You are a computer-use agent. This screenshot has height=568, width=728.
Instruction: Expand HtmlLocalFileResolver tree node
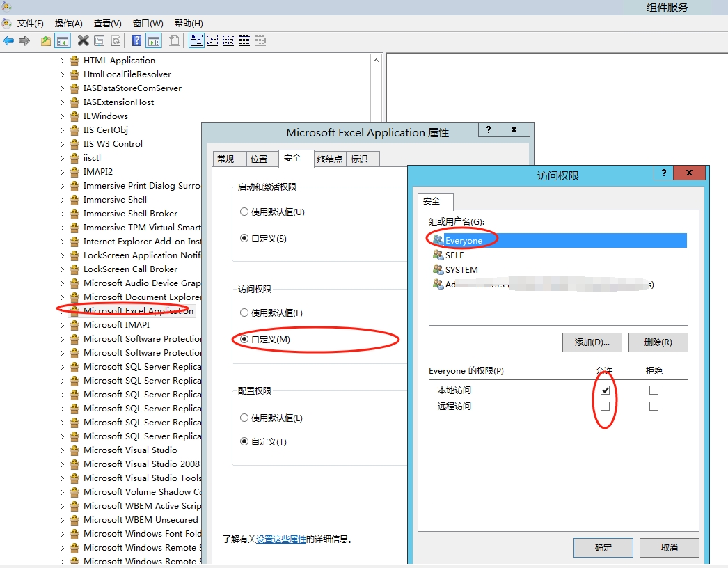[62, 74]
